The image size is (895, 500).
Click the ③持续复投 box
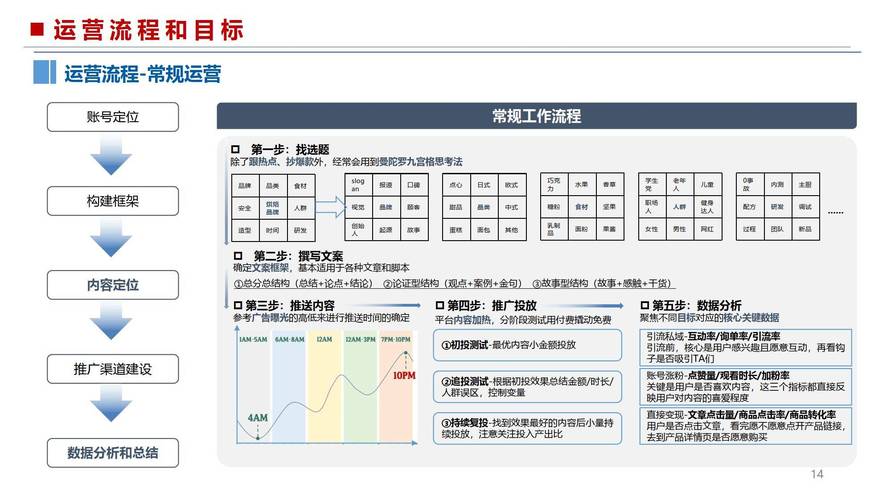527,428
